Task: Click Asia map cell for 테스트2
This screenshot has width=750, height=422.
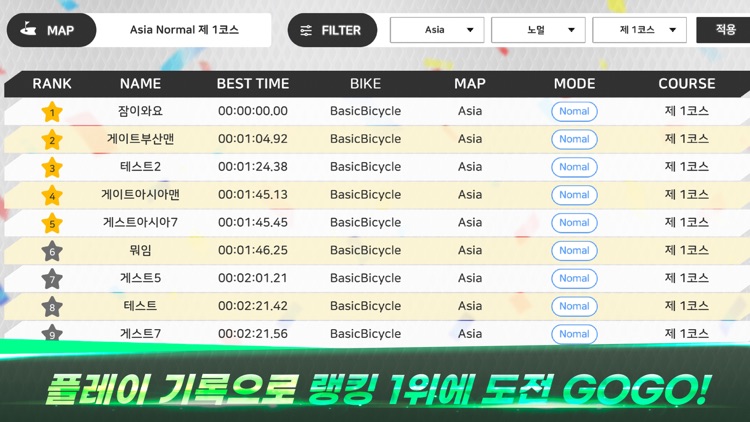Action: pos(470,167)
